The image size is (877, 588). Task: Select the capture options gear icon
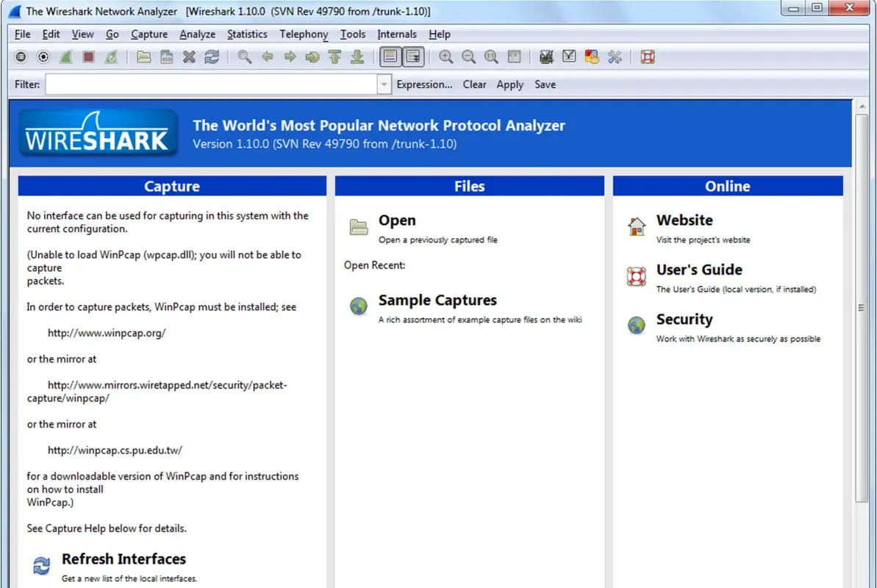point(43,57)
